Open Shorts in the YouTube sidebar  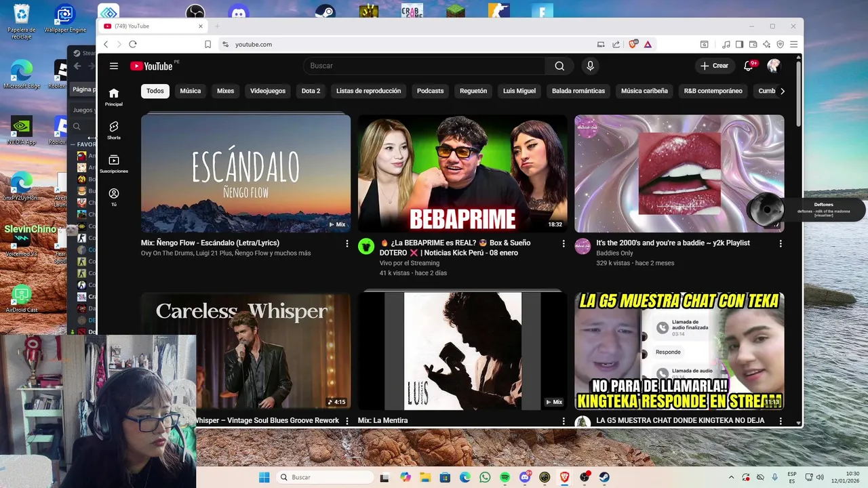(x=114, y=130)
